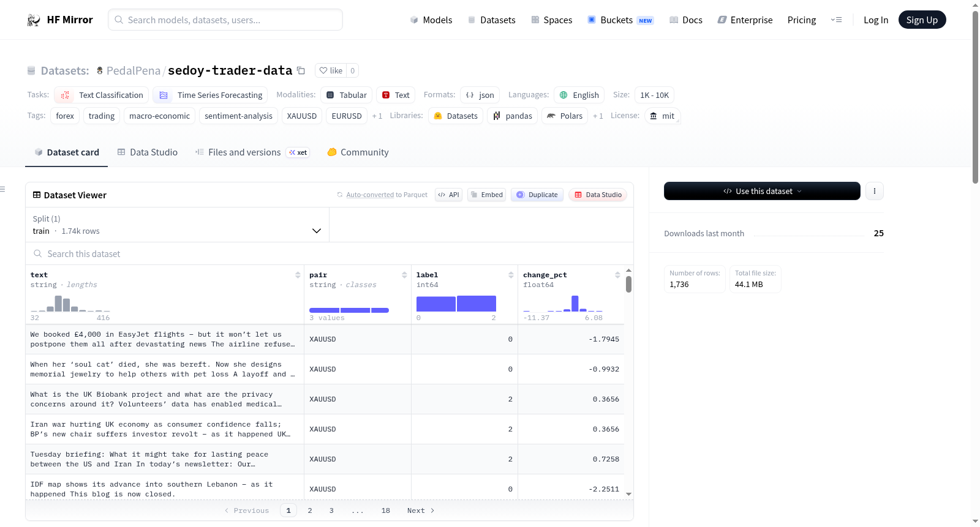This screenshot has width=980, height=527.
Task: Click the HF Mirror logo icon
Action: coord(34,20)
